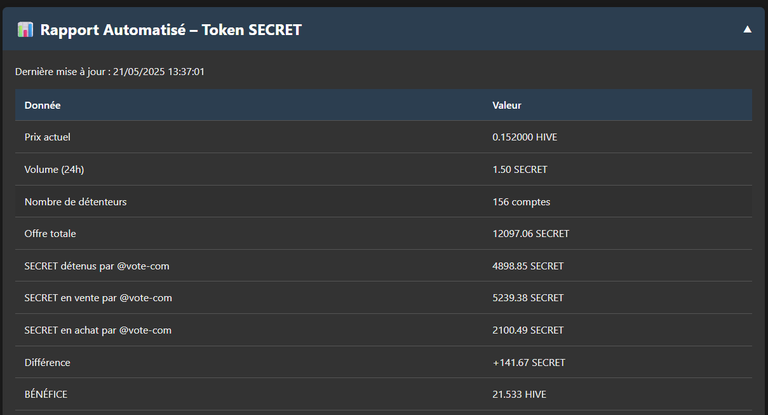
Task: Click the Donnée column header
Action: [x=43, y=105]
